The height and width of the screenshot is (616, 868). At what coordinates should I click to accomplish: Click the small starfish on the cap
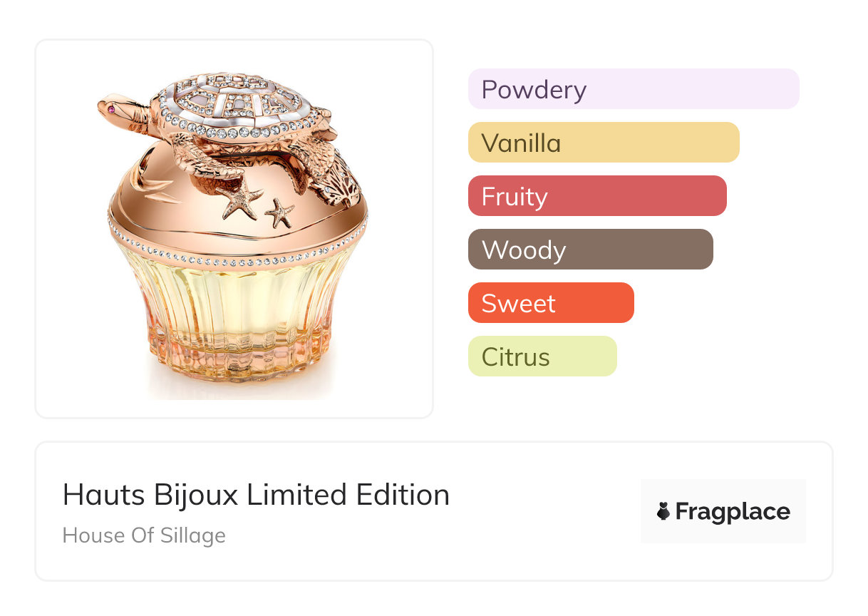click(279, 212)
